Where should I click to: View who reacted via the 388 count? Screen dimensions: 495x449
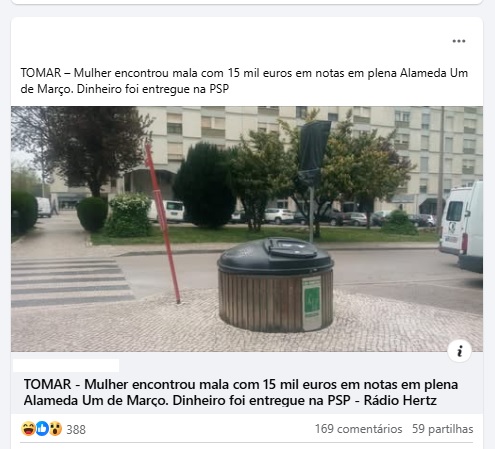(x=76, y=429)
